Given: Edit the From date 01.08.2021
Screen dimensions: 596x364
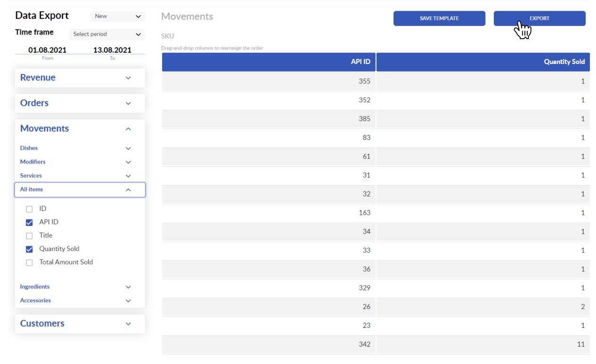Looking at the screenshot, I should coord(48,50).
